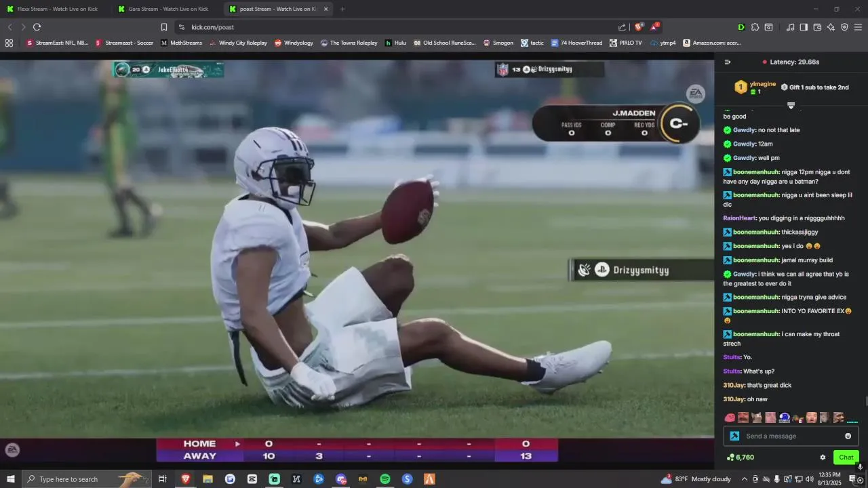Viewport: 868px width, 488px height.
Task: Open The Towns Roleplay bookmark
Action: click(x=349, y=43)
